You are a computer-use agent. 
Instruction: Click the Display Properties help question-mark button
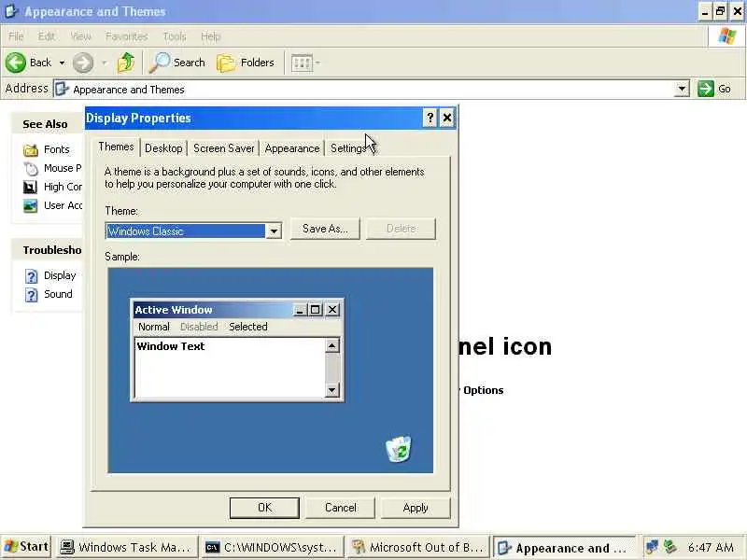pyautogui.click(x=430, y=118)
